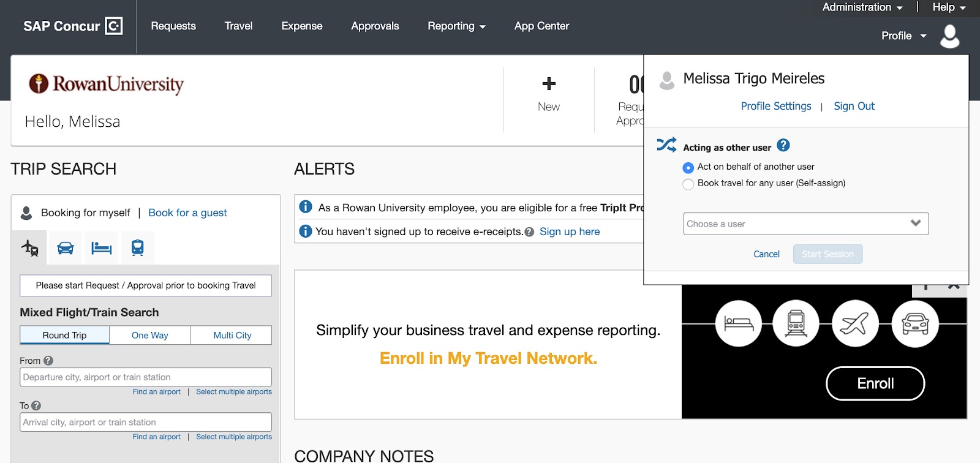Viewport: 980px width, 463px height.
Task: Click the Arrival city input field
Action: pos(146,422)
